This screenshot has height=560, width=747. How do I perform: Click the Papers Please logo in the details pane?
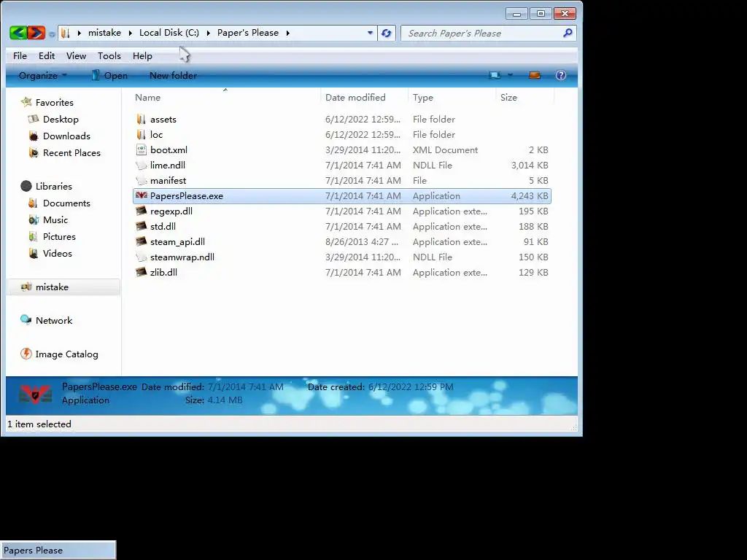pyautogui.click(x=35, y=394)
